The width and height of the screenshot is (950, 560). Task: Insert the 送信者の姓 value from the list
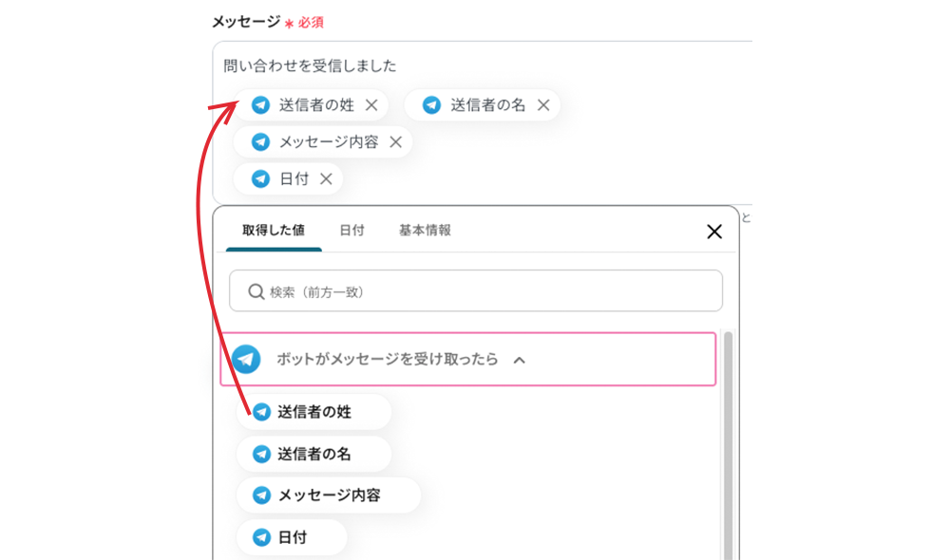(x=313, y=413)
